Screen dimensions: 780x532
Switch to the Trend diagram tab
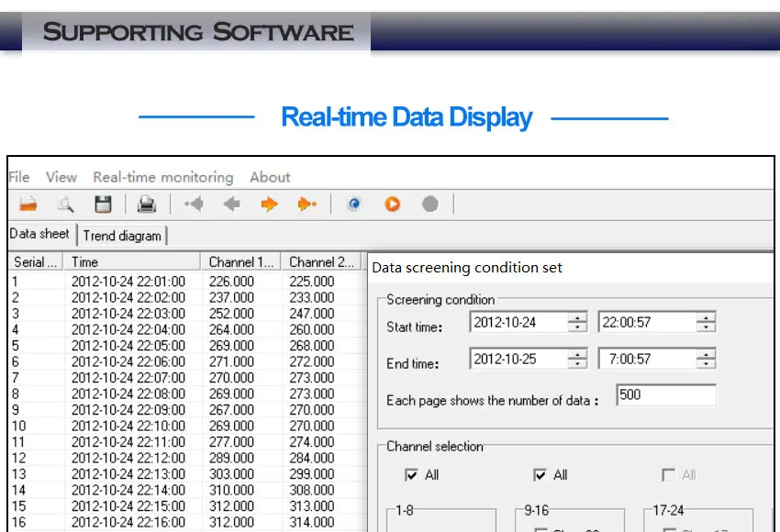pyautogui.click(x=122, y=236)
